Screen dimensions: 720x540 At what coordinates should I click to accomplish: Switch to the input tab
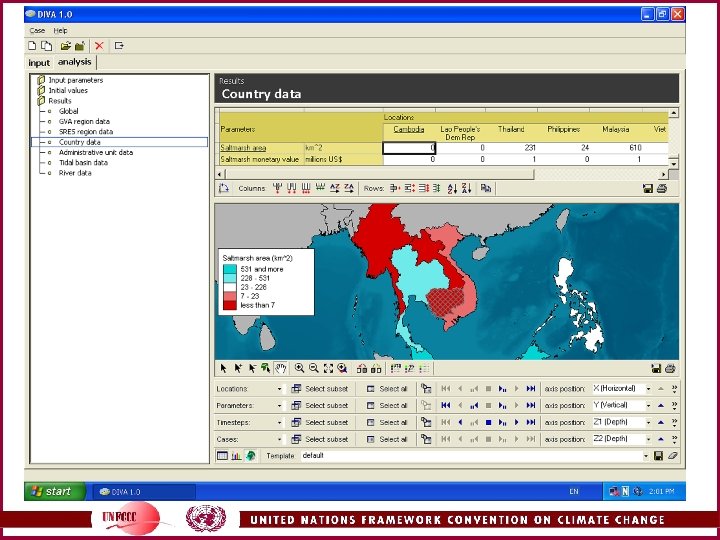coord(39,63)
